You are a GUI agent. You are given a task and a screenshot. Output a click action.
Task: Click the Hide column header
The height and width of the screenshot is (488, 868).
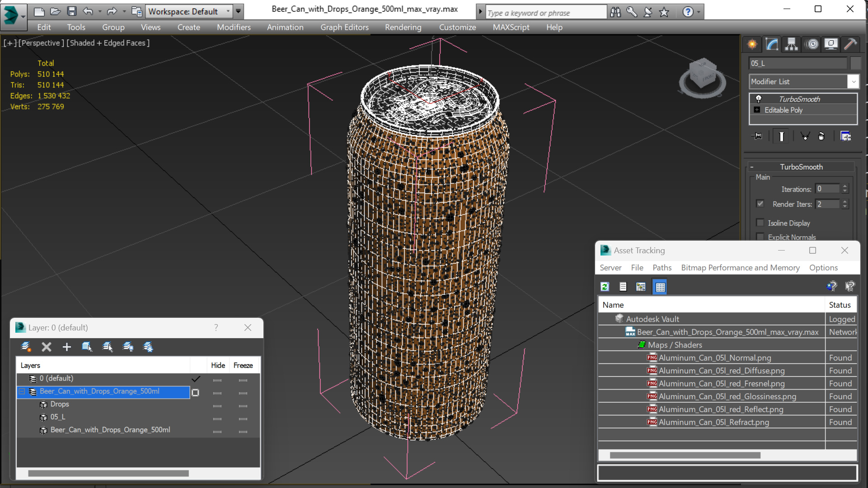tap(218, 365)
